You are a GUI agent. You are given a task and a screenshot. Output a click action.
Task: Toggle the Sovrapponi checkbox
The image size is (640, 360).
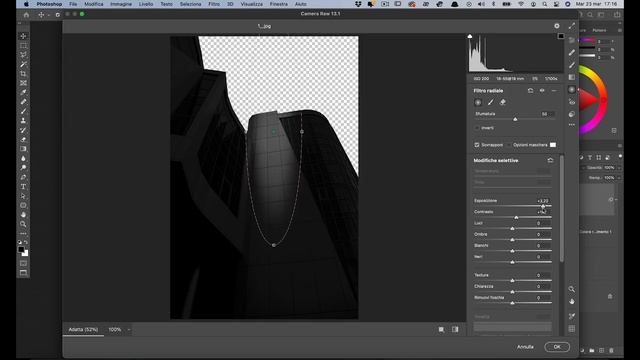tap(476, 145)
